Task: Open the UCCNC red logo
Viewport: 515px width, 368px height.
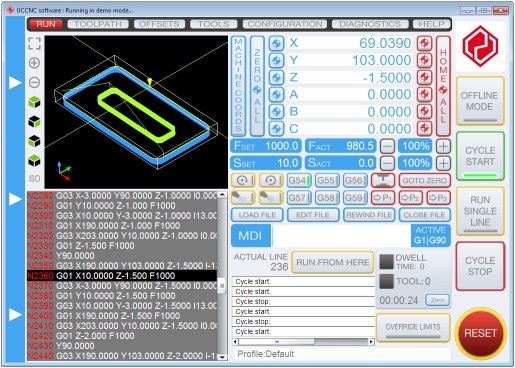Action: [x=480, y=46]
